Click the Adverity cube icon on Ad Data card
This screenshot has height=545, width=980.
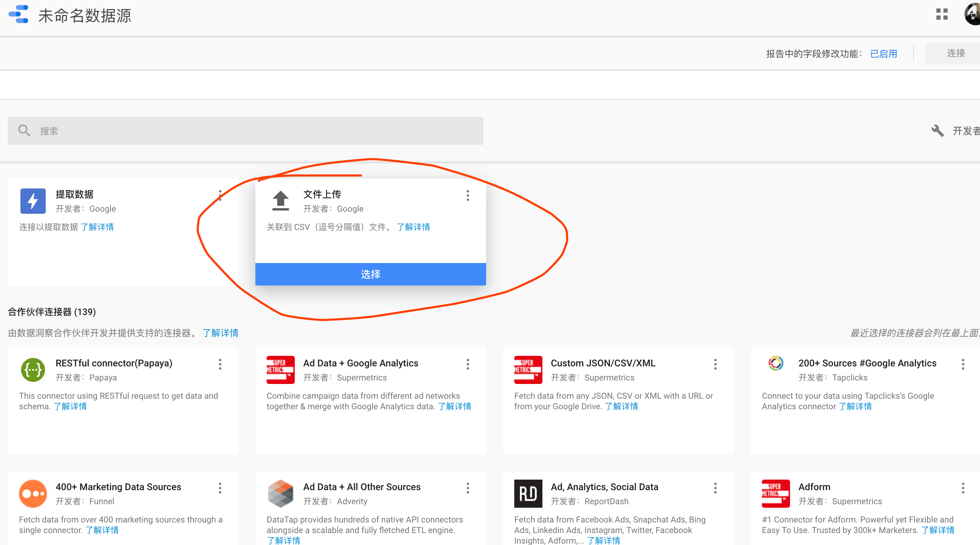click(x=280, y=493)
